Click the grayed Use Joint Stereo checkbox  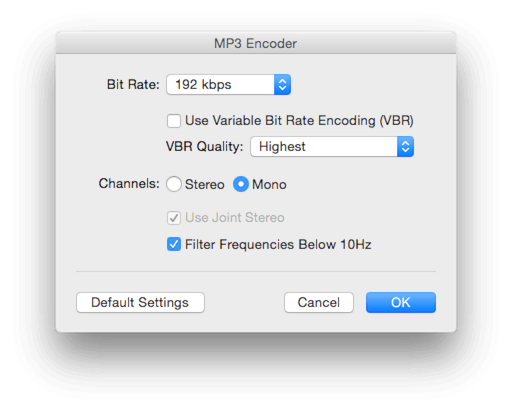point(174,218)
